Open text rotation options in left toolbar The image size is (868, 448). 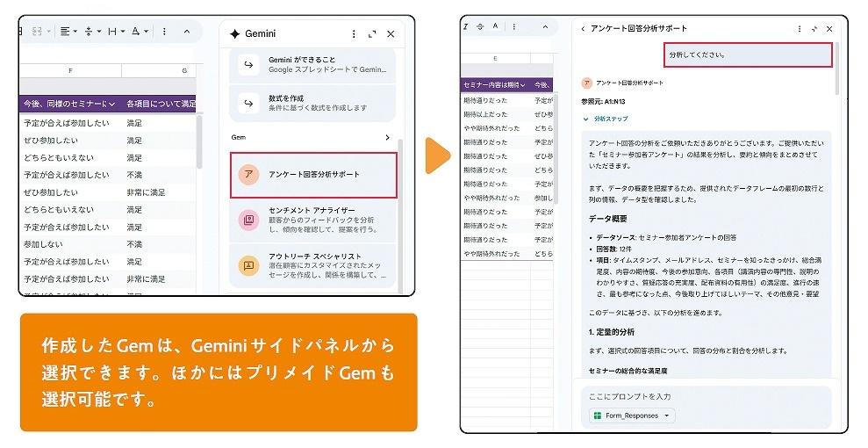pos(139,32)
